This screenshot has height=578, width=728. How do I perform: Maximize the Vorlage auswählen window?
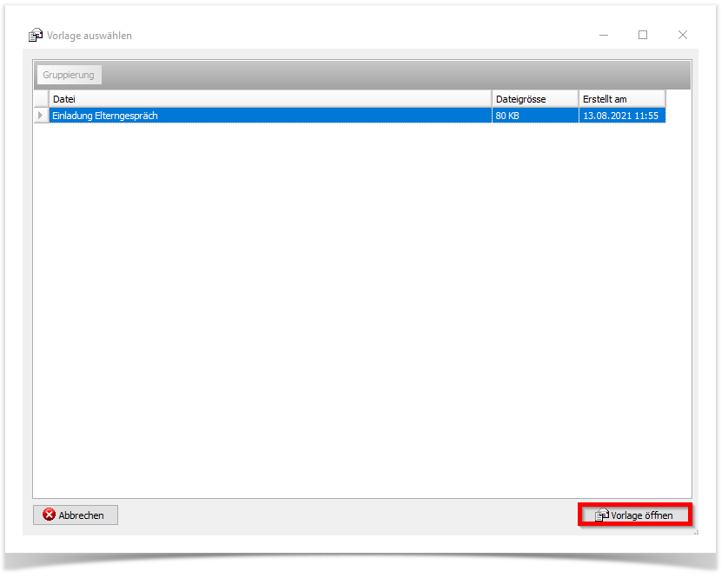click(x=643, y=35)
